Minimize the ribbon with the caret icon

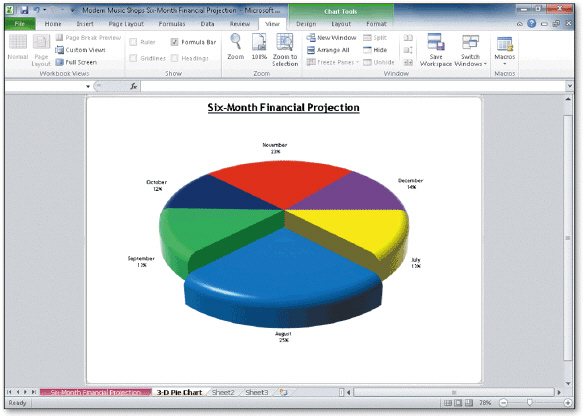coord(520,24)
